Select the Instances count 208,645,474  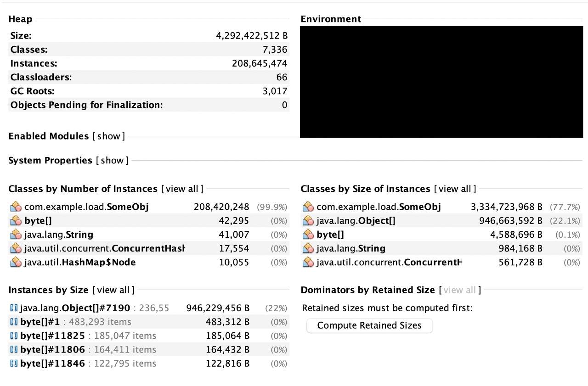(260, 63)
